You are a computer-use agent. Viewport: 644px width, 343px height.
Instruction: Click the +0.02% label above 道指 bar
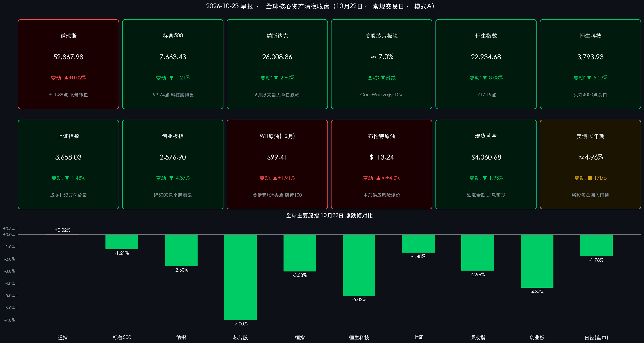[62, 230]
